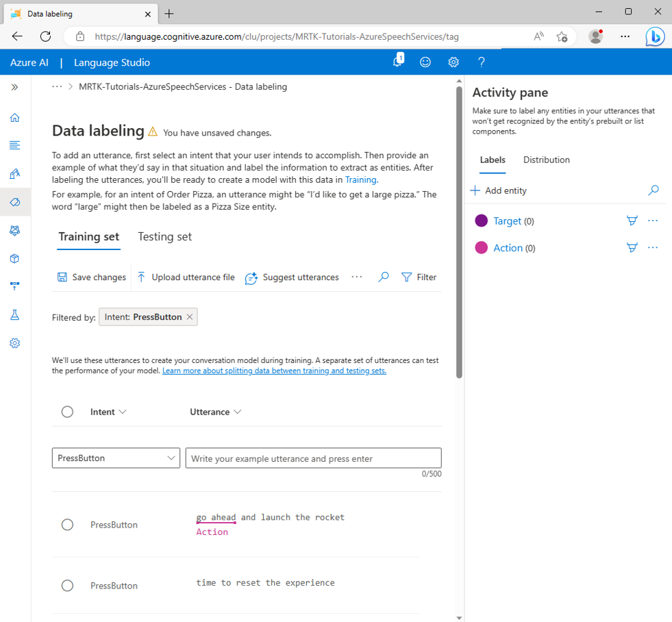
Task: Select the 'time to reset the experience' row
Action: (67, 586)
